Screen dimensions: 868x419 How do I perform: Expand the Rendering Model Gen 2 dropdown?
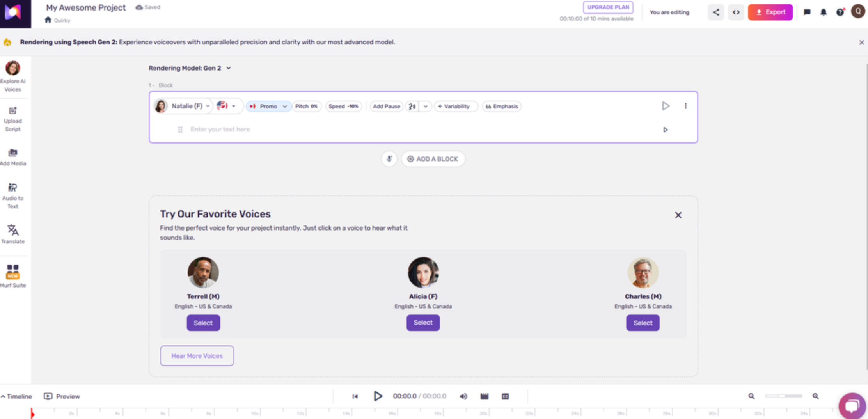190,68
